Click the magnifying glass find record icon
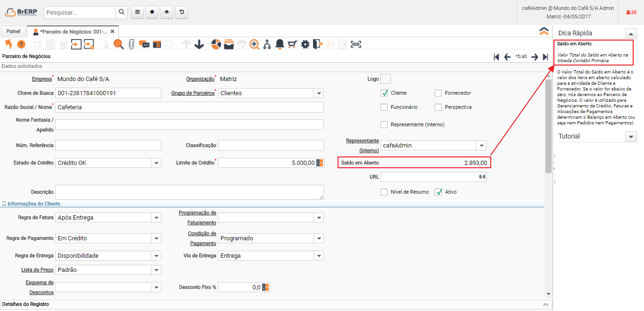The height and width of the screenshot is (311, 644). [x=118, y=44]
